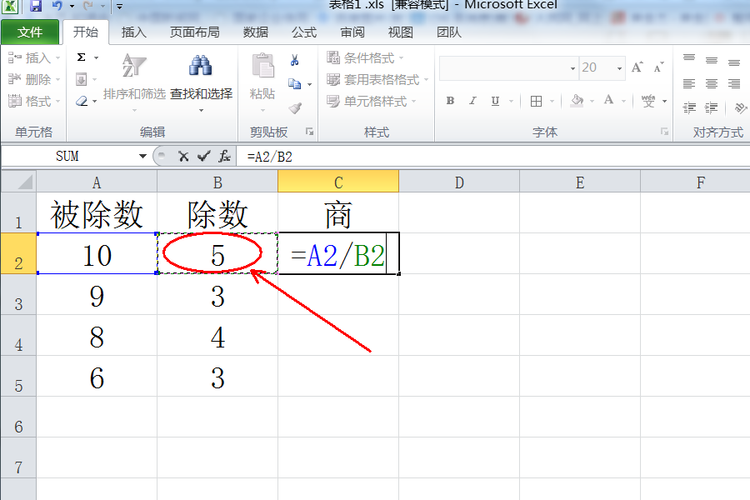The width and height of the screenshot is (750, 500).
Task: Select cell A5 containing 6
Action: point(97,376)
